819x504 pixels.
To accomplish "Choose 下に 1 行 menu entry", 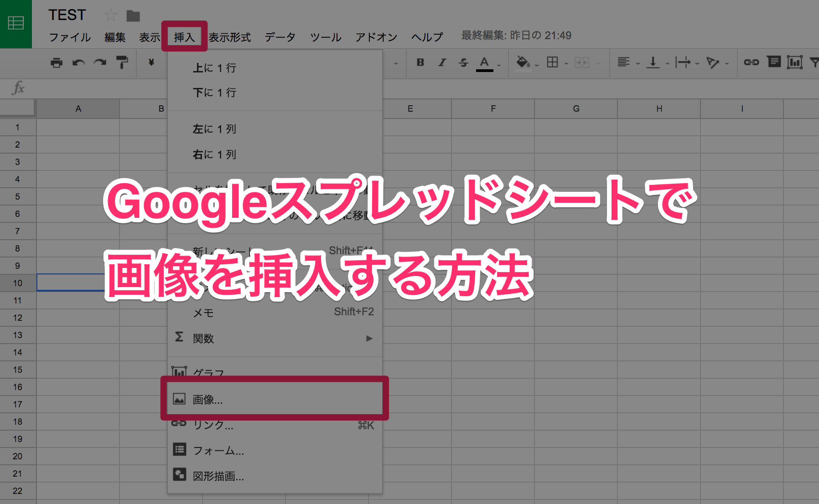I will pyautogui.click(x=275, y=93).
